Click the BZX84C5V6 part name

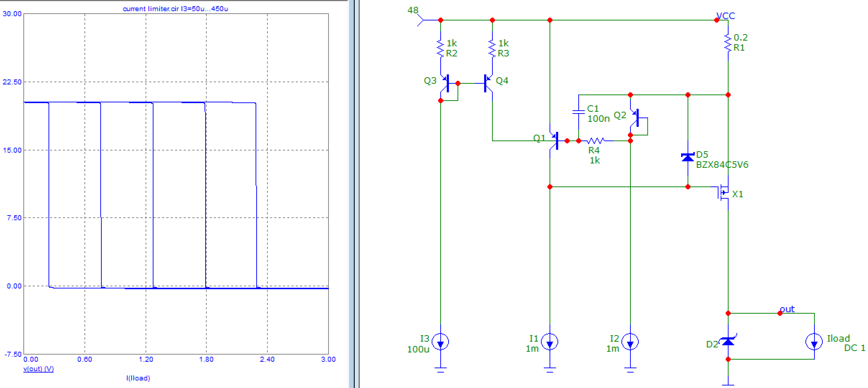pos(722,165)
